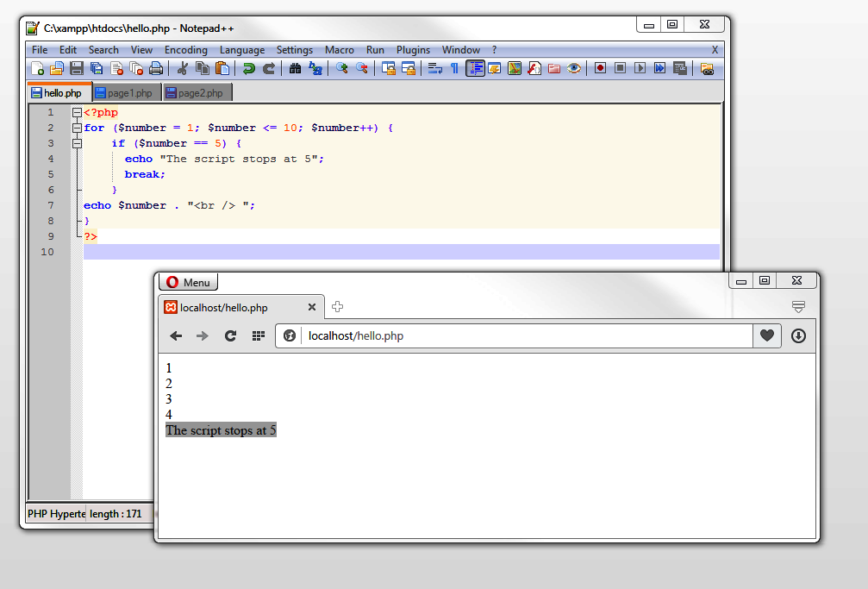Zoom in using the magnifier icon
868x589 pixels.
341,68
